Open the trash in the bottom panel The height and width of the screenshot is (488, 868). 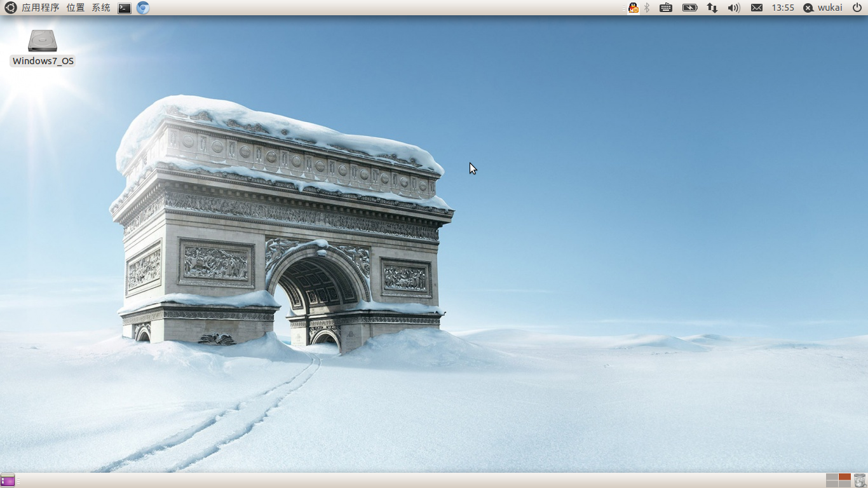(x=860, y=480)
